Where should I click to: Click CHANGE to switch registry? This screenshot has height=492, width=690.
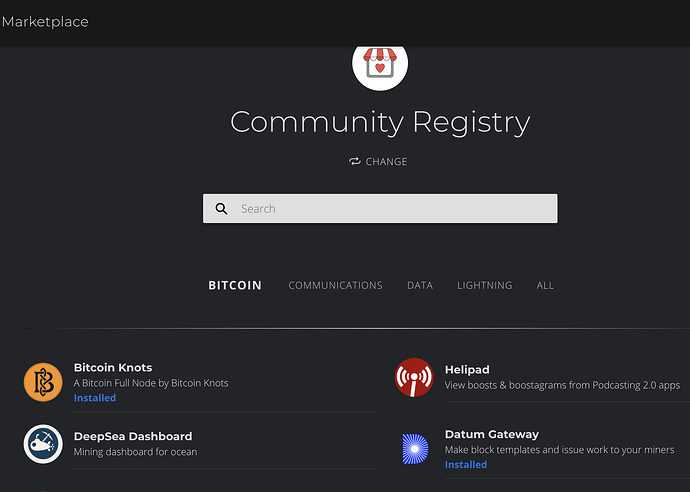(x=386, y=162)
